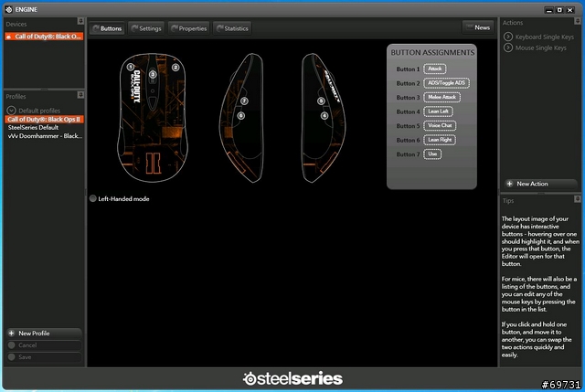Select side button 7 marker on the mouse diagram
Viewport: 585px width, 392px height.
coord(244,101)
